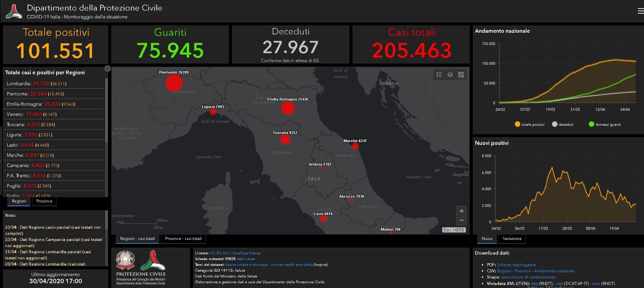Click the Emilia-Romagna red circle on the map
This screenshot has height=288, width=644.
288,108
